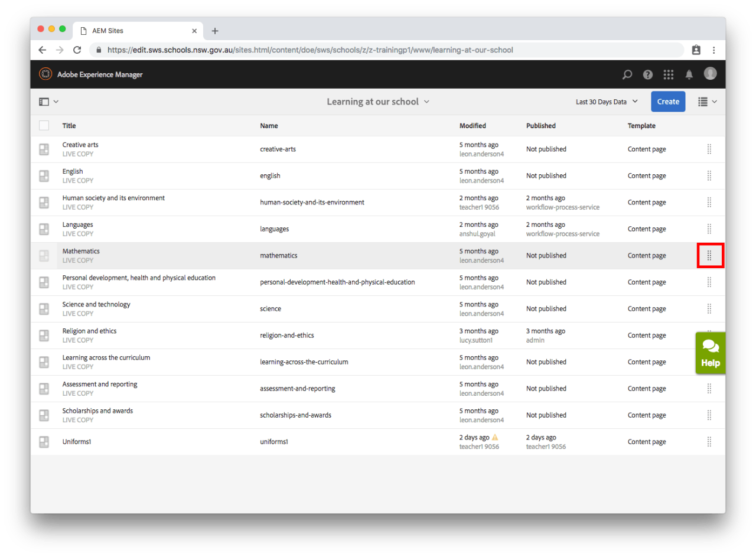
Task: Sort by the Modified column header
Action: pos(472,126)
